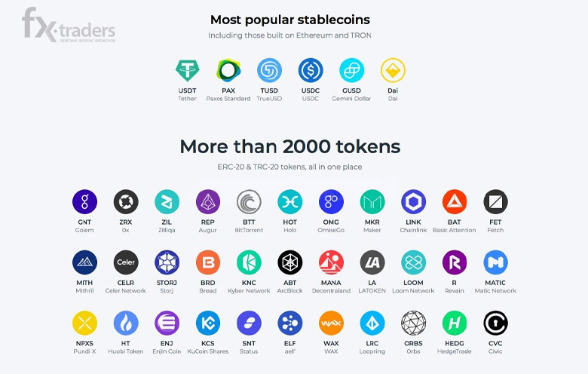
Task: Select the yellow Dai stablecoin icon
Action: (393, 70)
